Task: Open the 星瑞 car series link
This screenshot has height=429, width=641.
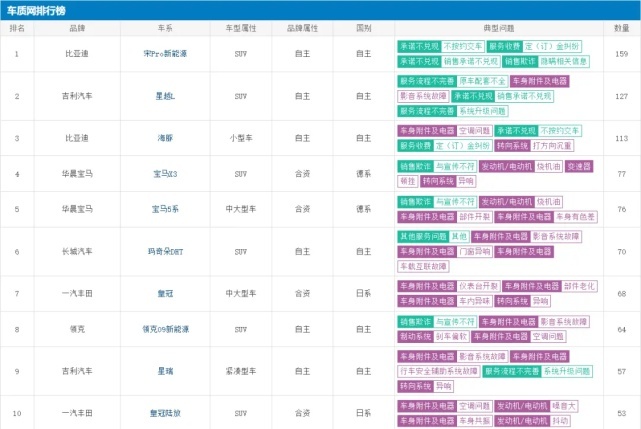Action: point(165,371)
